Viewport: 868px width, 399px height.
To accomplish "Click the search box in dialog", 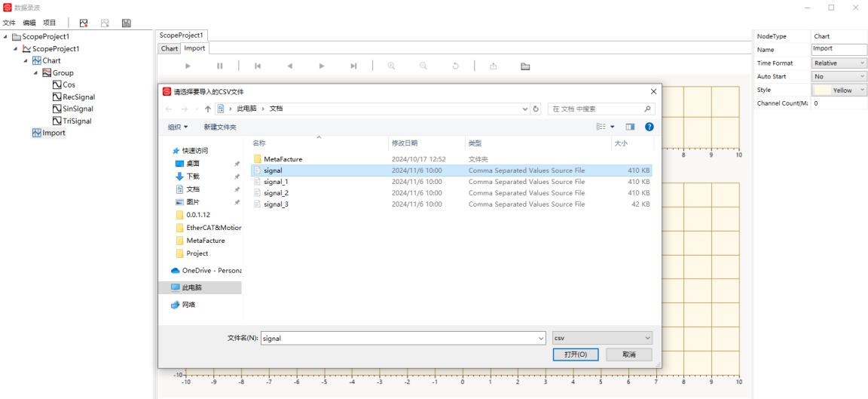I will [601, 109].
